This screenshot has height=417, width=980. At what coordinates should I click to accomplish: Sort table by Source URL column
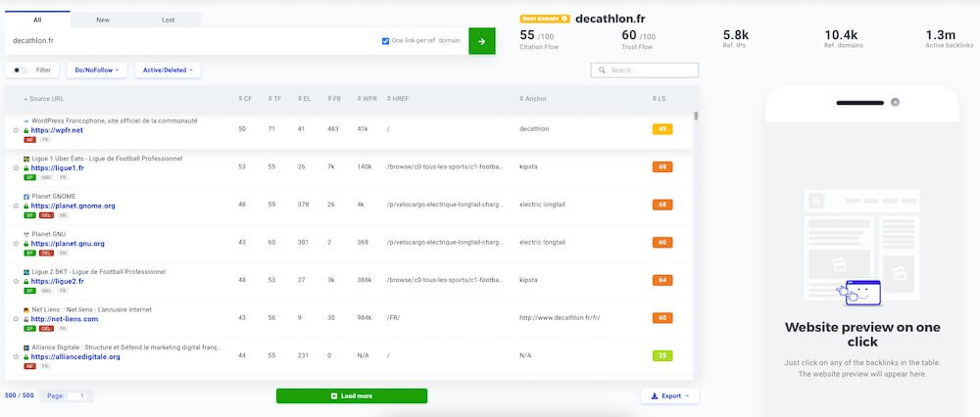[44, 99]
